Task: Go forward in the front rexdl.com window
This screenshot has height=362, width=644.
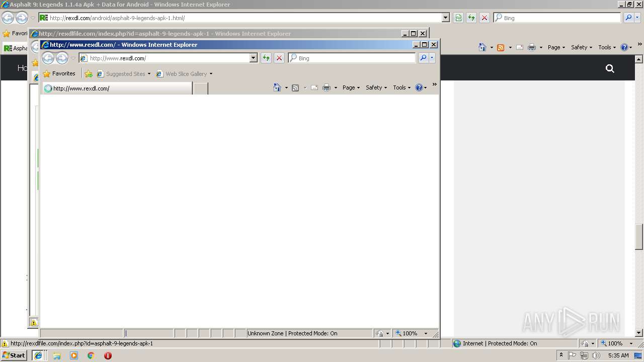Action: pos(62,58)
